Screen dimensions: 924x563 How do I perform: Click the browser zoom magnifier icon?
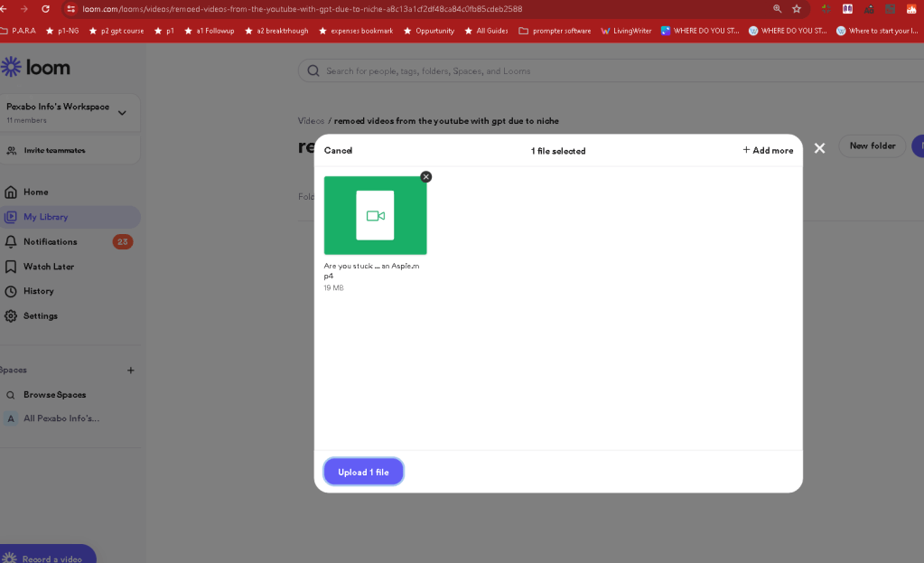pos(778,9)
